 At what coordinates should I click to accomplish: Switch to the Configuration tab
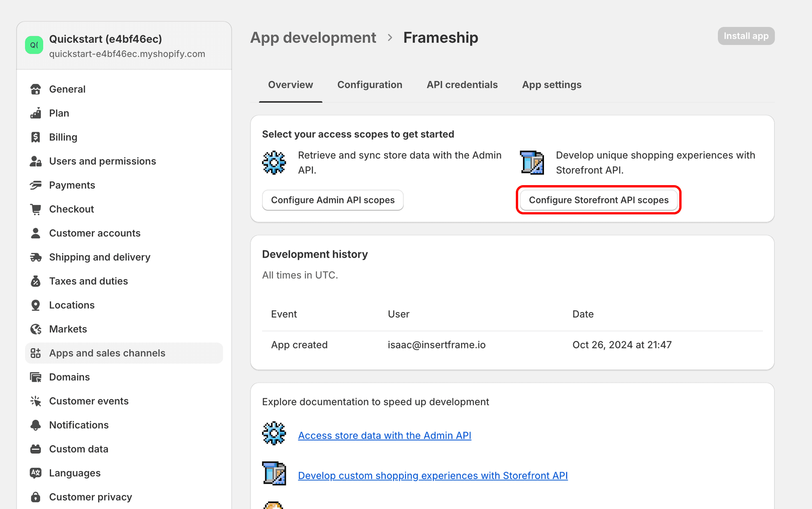point(370,84)
